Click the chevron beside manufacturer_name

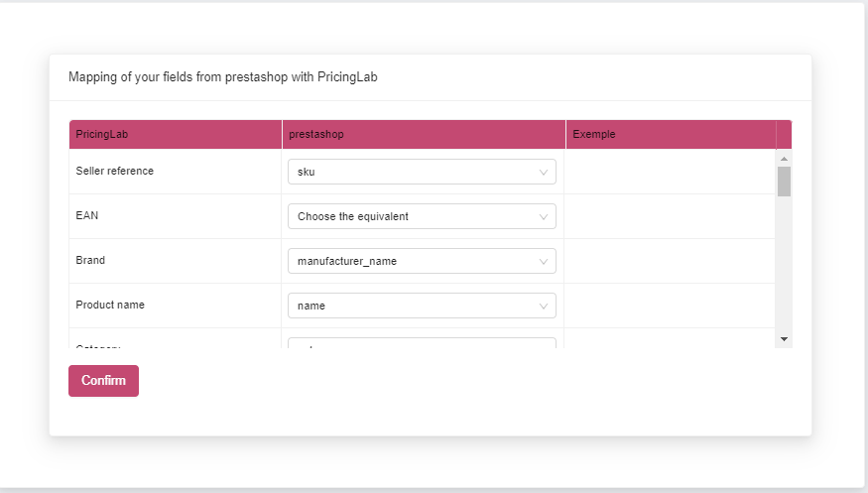pyautogui.click(x=544, y=262)
